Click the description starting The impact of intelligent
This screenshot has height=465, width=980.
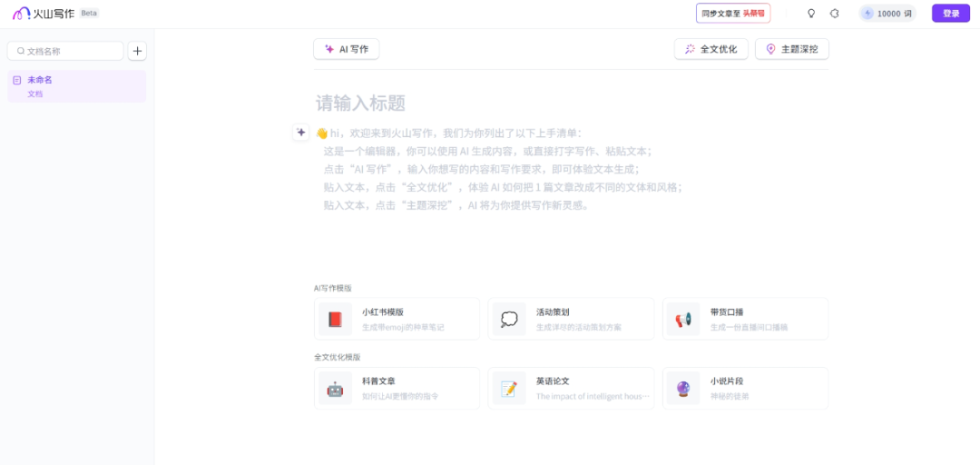[593, 396]
